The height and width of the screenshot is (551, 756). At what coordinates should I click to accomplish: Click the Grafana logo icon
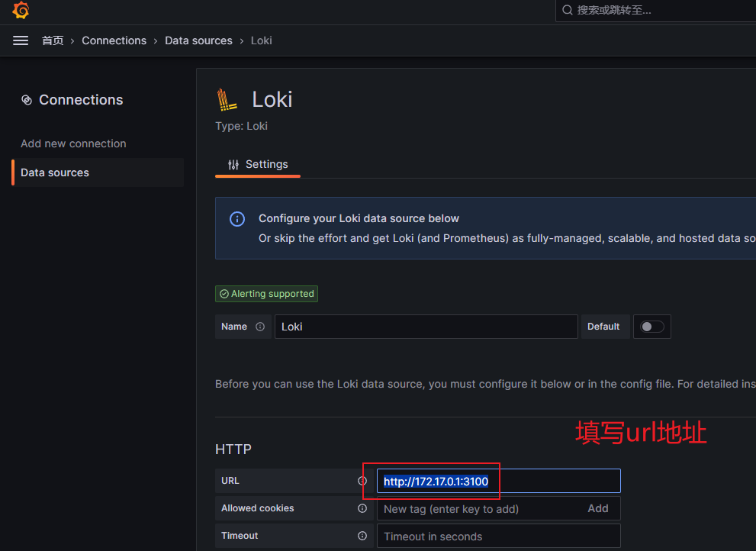tap(21, 11)
